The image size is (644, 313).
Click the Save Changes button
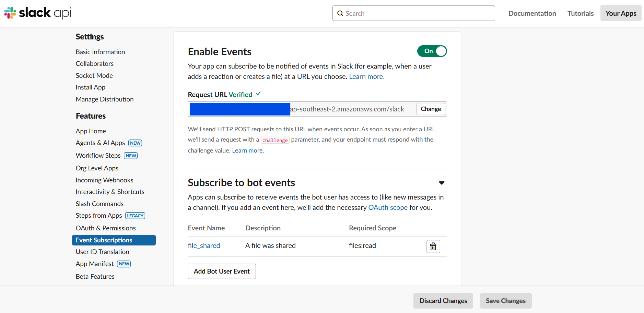point(505,301)
